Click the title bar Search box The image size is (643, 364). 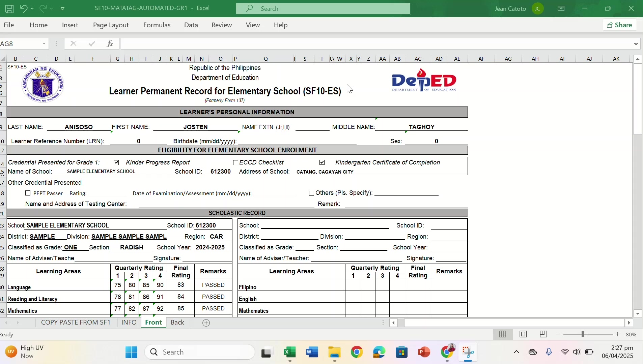pyautogui.click(x=323, y=8)
